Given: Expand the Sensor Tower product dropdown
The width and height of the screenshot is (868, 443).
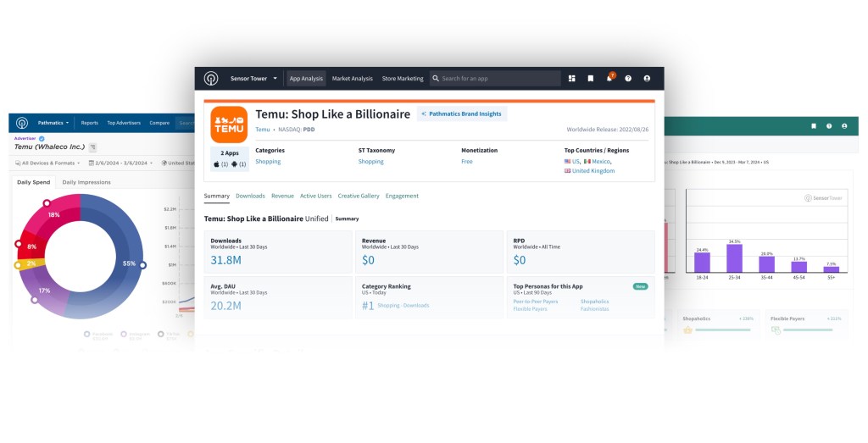Looking at the screenshot, I should coord(253,79).
